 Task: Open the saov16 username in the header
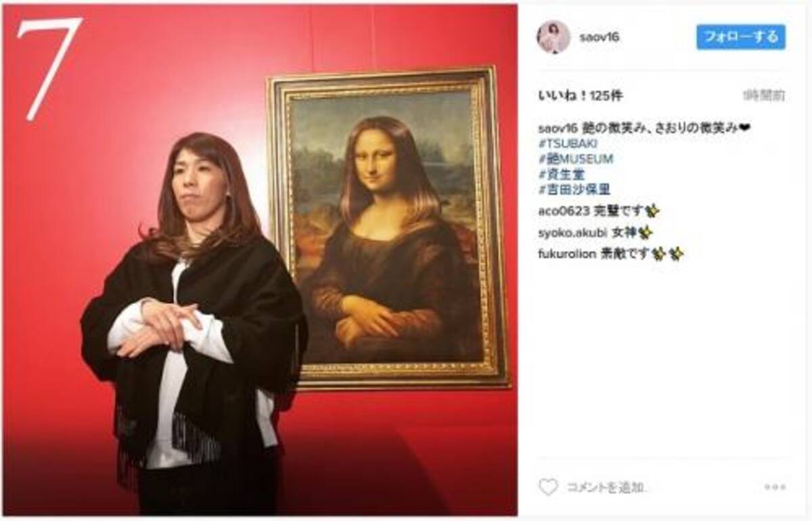pos(599,37)
